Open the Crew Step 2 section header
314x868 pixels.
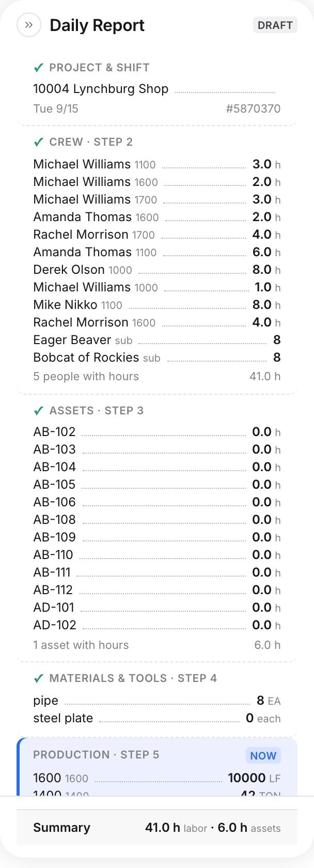point(91,142)
